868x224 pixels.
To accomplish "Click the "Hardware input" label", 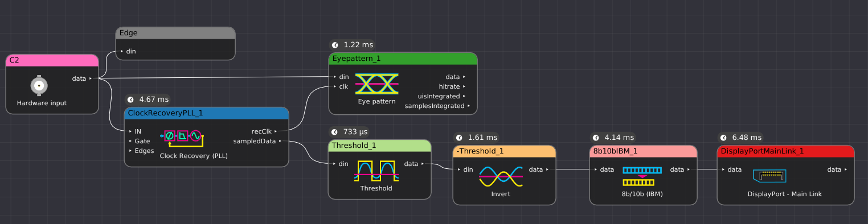I will tap(42, 103).
